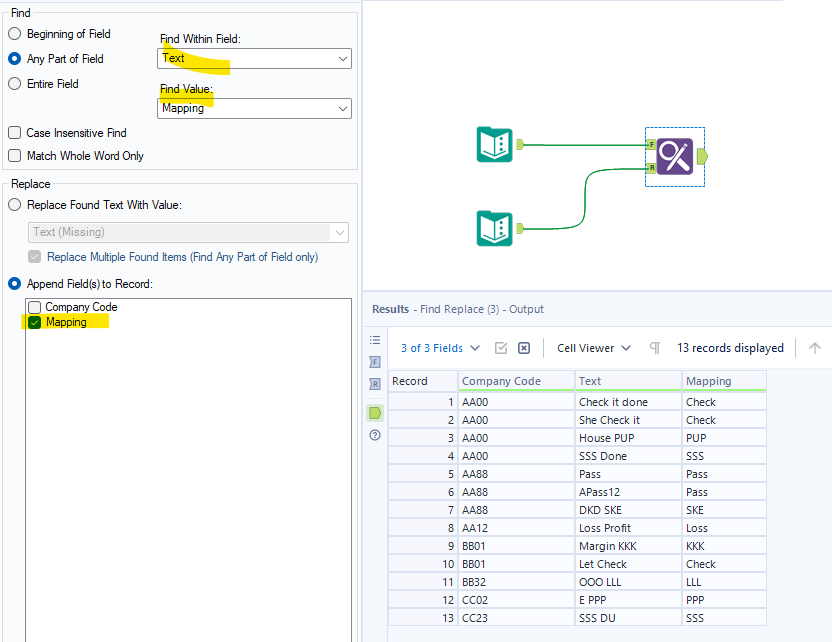Open the Results help icon
Image resolution: width=832 pixels, height=642 pixels.
375,435
